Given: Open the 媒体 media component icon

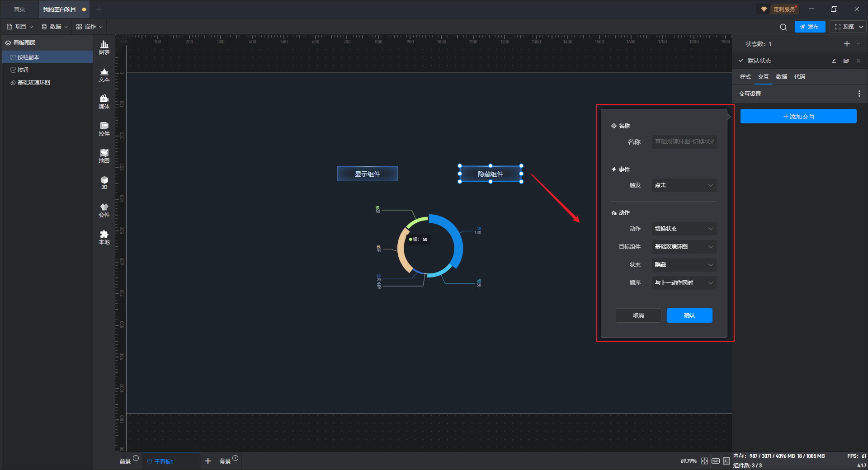Looking at the screenshot, I should [x=104, y=102].
